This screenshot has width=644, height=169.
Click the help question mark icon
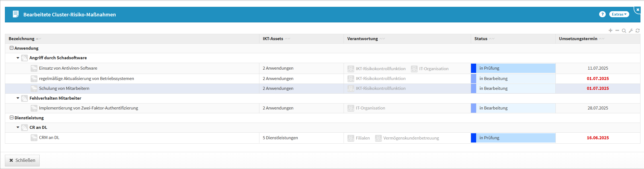[x=602, y=14]
